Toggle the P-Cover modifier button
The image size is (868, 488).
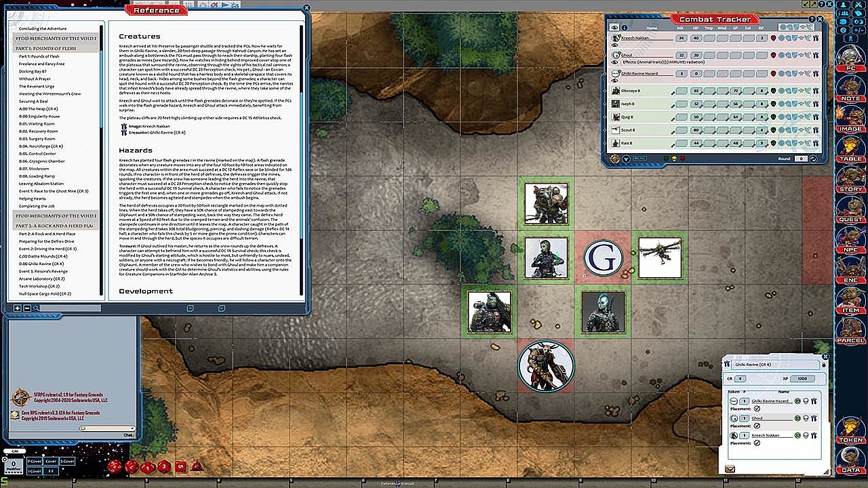(34, 461)
